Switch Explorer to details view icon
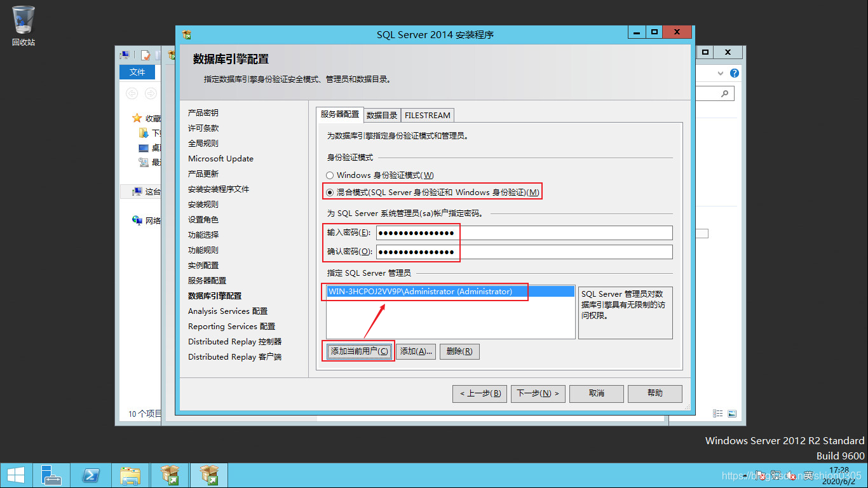Image resolution: width=868 pixels, height=488 pixels. (718, 413)
